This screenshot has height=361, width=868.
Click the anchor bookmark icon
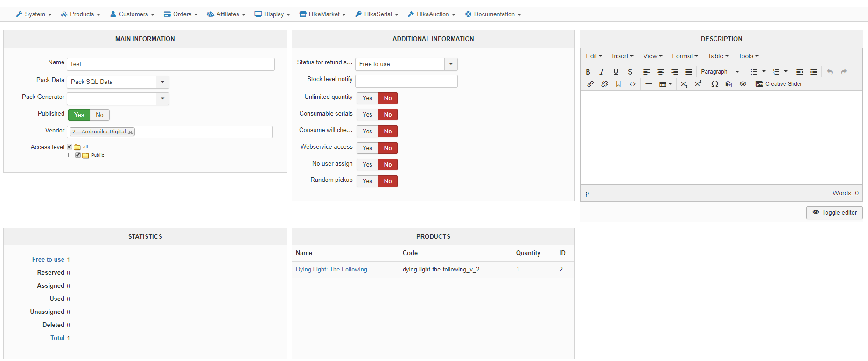tap(618, 84)
